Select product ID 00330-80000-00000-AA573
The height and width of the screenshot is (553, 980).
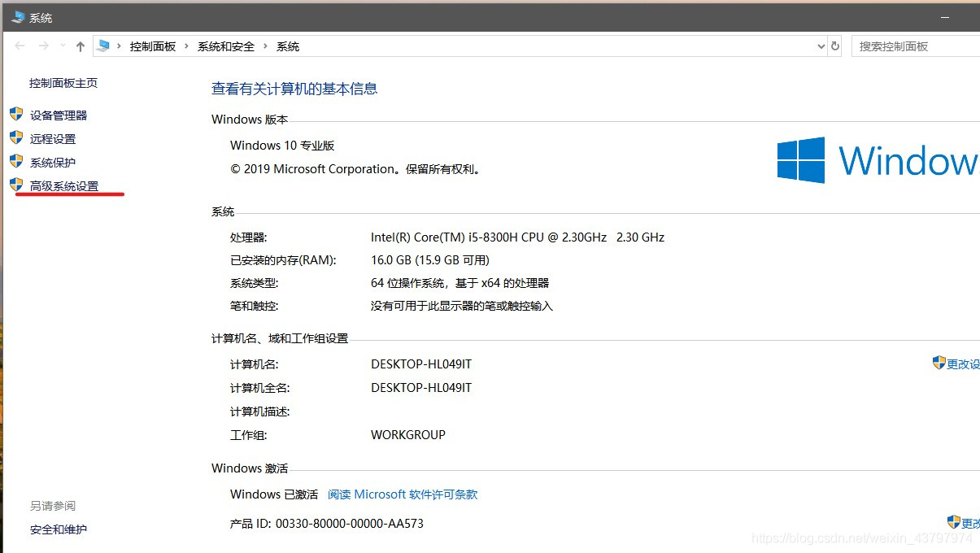tap(348, 524)
